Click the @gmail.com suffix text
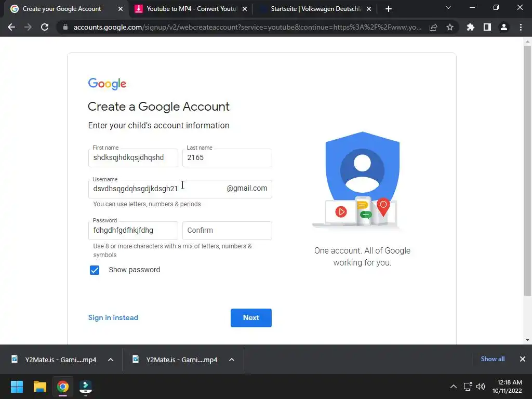532x399 pixels. (247, 188)
